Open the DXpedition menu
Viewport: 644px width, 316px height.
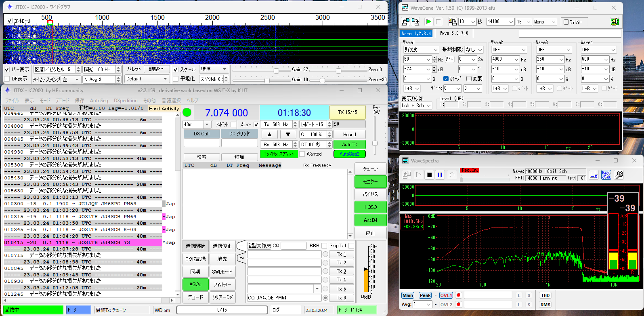click(x=126, y=100)
